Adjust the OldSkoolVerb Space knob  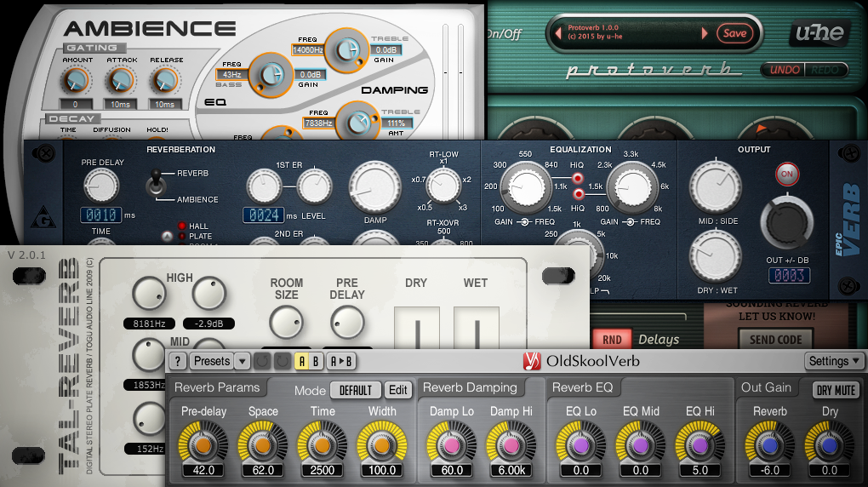[262, 445]
